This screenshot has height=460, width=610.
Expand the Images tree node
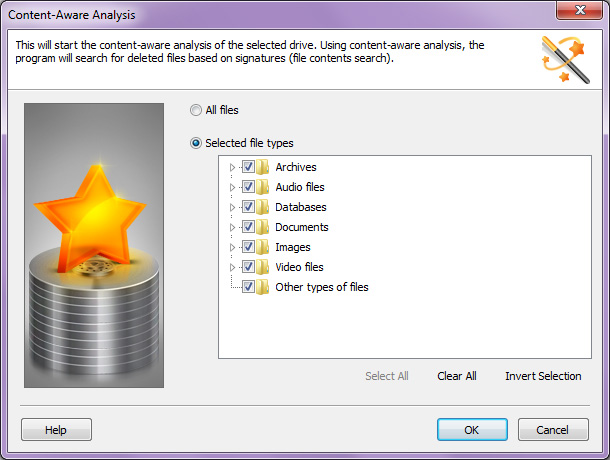[x=232, y=247]
